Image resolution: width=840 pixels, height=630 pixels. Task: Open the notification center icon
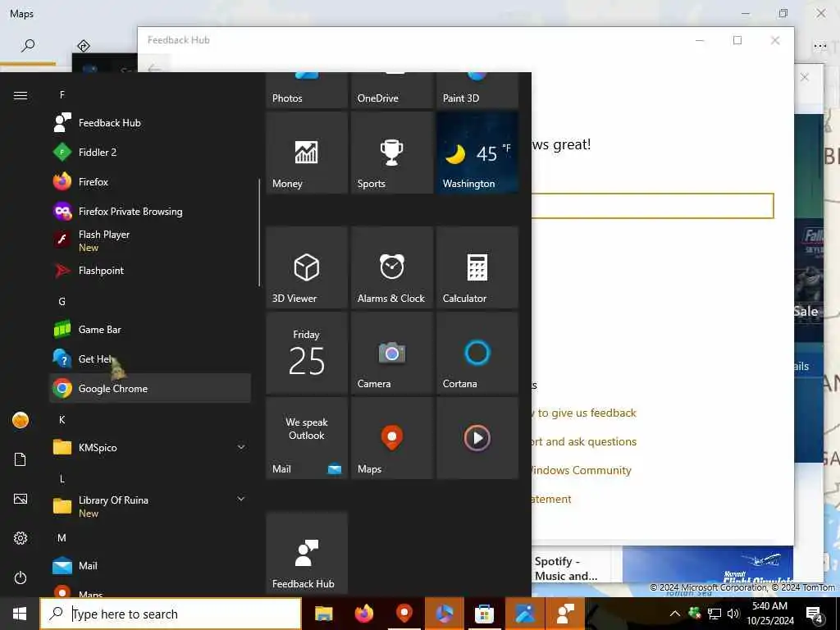click(x=815, y=614)
